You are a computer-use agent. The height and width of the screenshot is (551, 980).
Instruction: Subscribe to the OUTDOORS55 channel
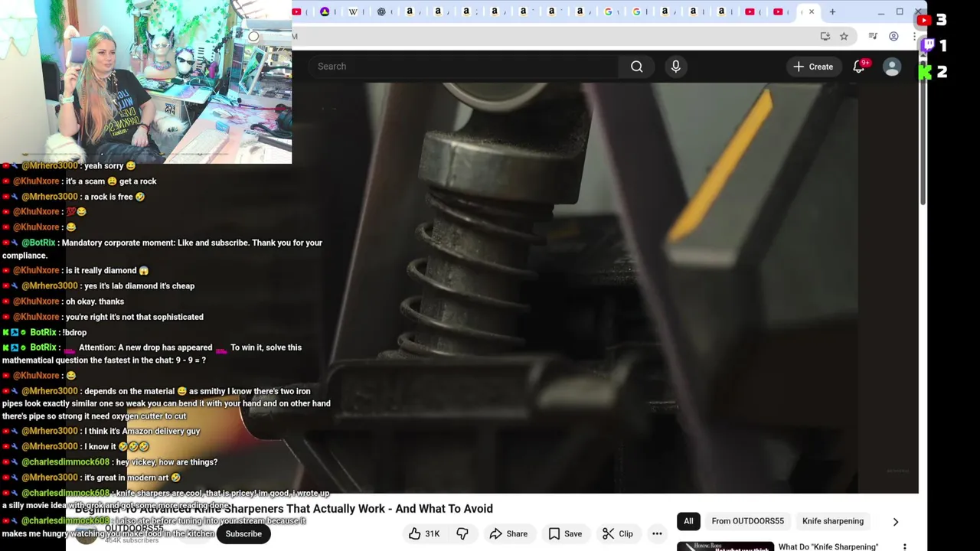click(x=243, y=533)
